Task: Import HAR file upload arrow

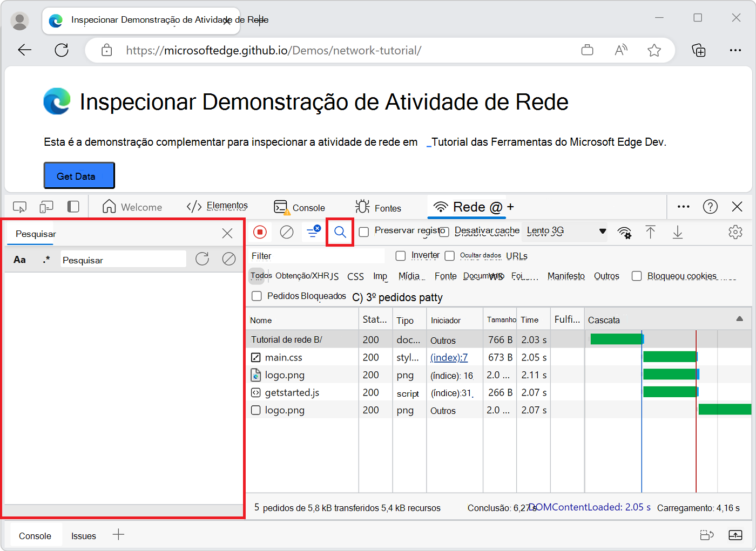Action: pos(651,232)
